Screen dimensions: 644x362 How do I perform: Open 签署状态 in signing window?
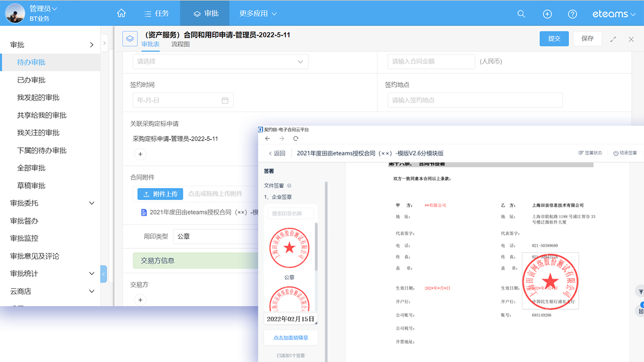point(590,153)
